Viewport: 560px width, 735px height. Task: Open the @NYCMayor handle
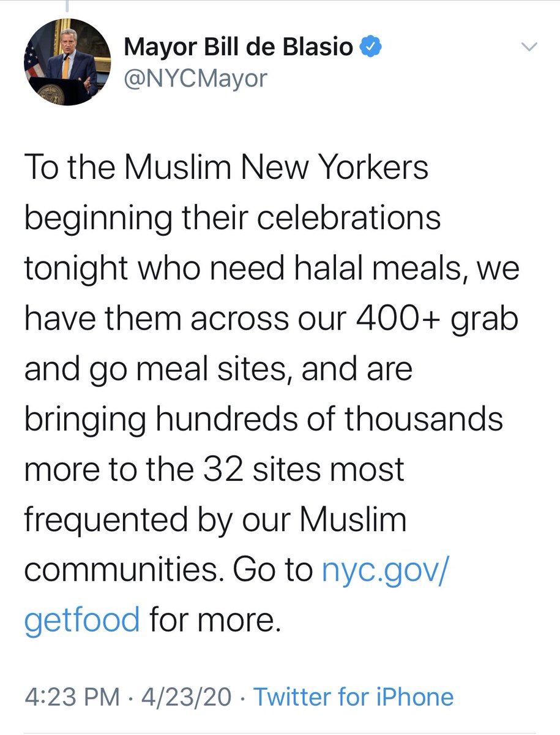(195, 78)
